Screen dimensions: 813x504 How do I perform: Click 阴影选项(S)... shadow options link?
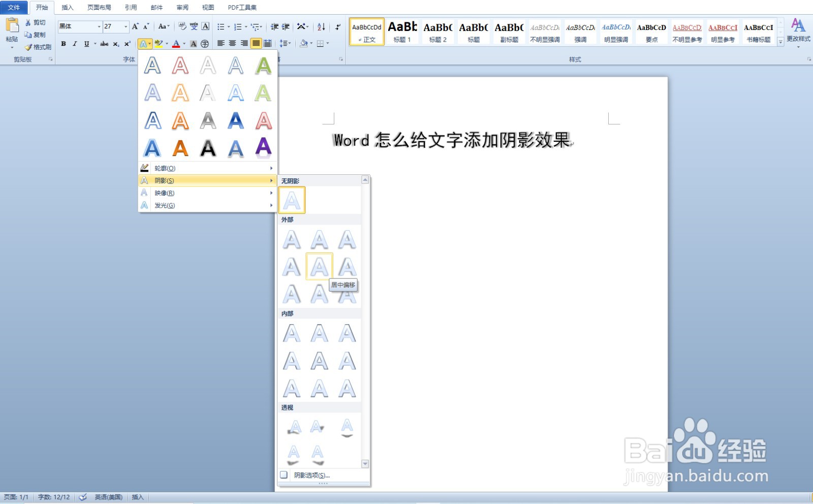312,476
